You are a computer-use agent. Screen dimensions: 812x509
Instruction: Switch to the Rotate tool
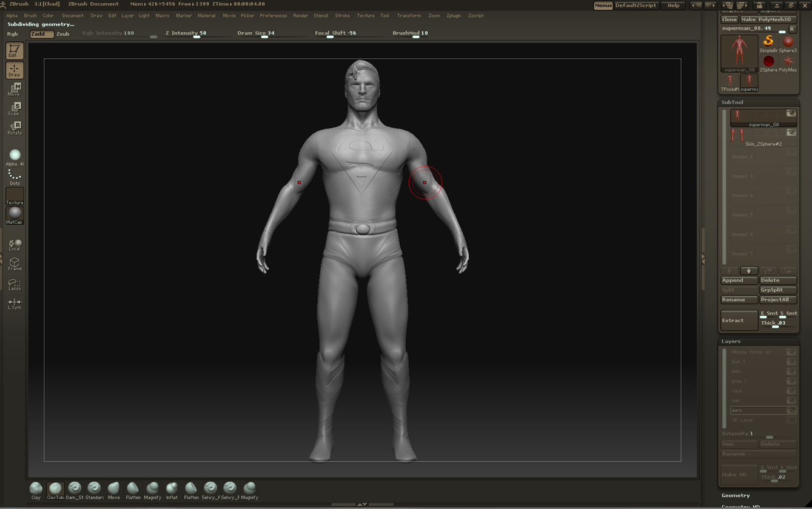point(15,128)
